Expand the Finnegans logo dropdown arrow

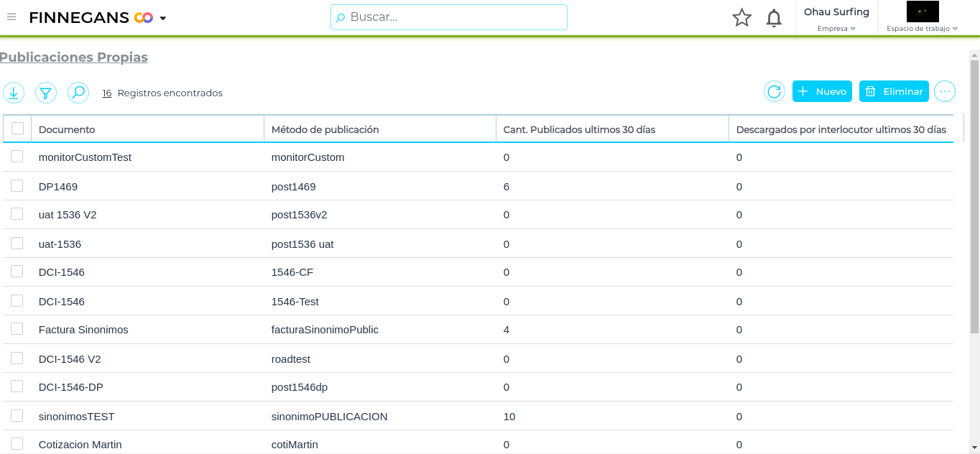[163, 18]
